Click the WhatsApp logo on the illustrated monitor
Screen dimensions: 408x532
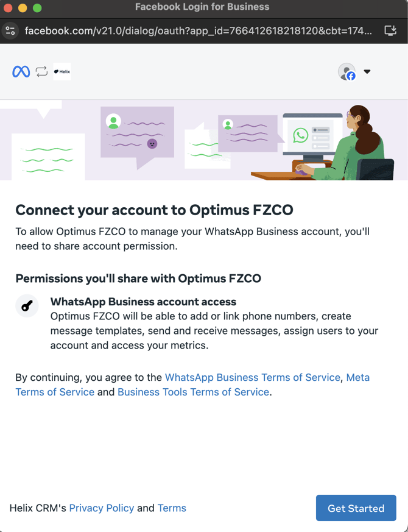tap(300, 135)
